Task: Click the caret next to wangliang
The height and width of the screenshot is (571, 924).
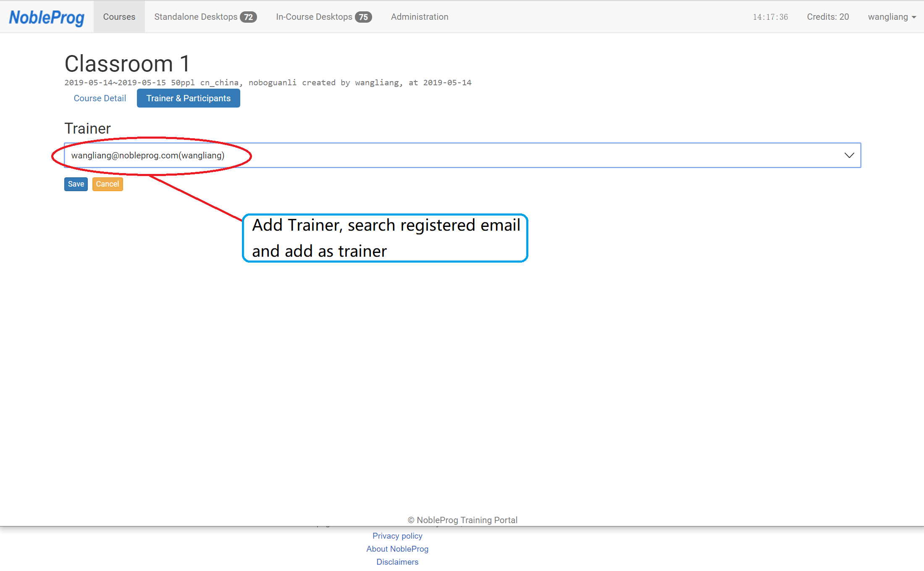Action: [x=914, y=18]
